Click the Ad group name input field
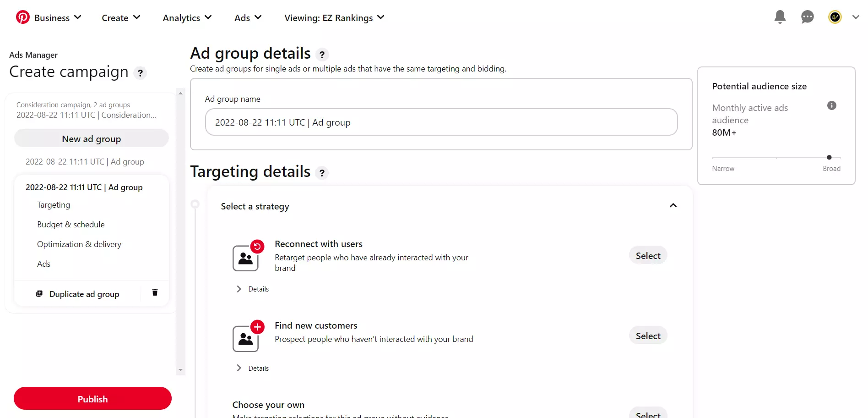 click(x=441, y=122)
